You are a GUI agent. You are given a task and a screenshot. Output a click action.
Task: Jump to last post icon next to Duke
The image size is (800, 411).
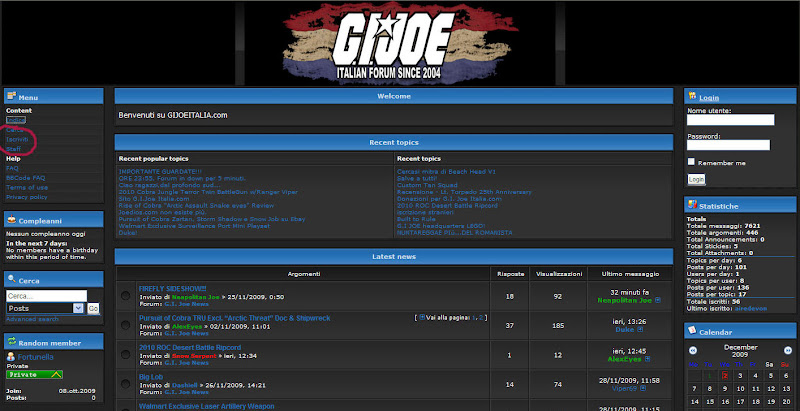point(640,329)
